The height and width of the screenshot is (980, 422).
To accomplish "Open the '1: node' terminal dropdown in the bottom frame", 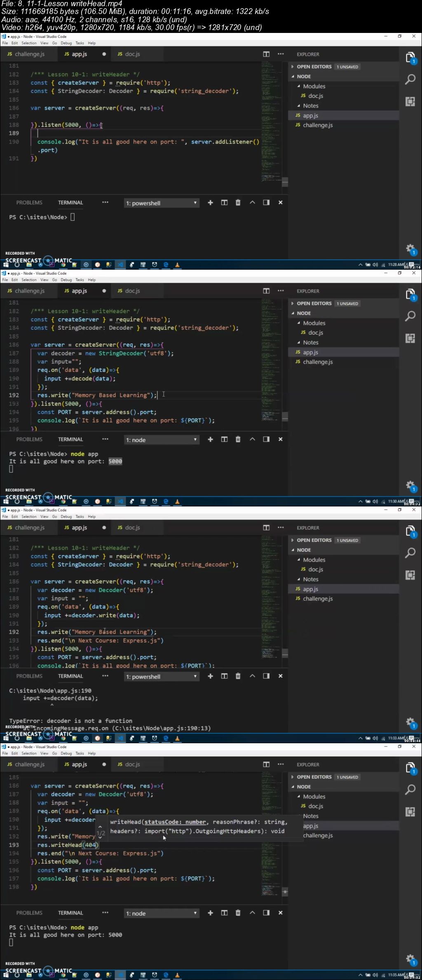I will click(x=162, y=913).
